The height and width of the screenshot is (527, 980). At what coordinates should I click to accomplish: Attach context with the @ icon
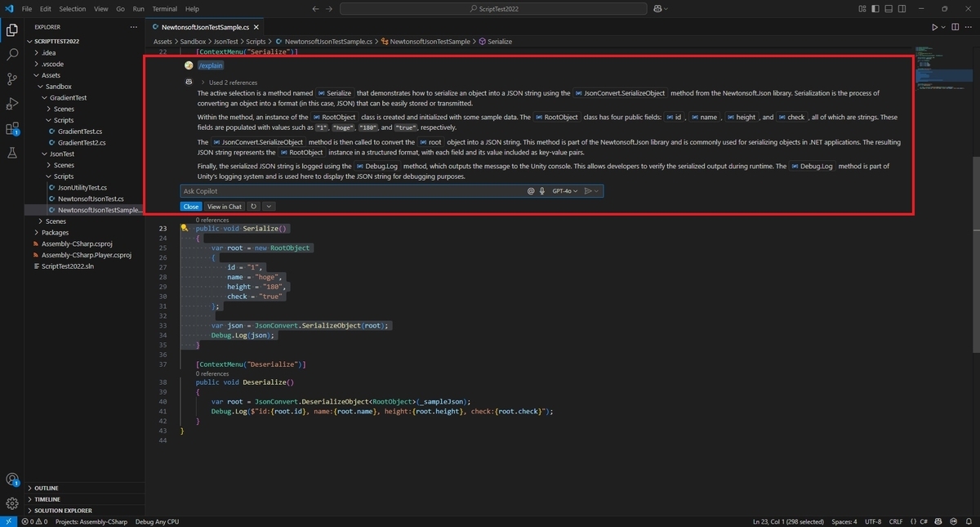click(530, 191)
